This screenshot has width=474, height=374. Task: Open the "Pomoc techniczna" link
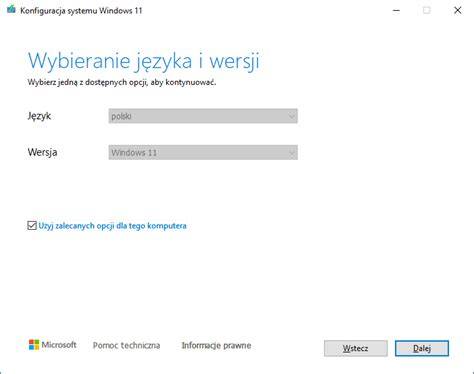pyautogui.click(x=126, y=345)
